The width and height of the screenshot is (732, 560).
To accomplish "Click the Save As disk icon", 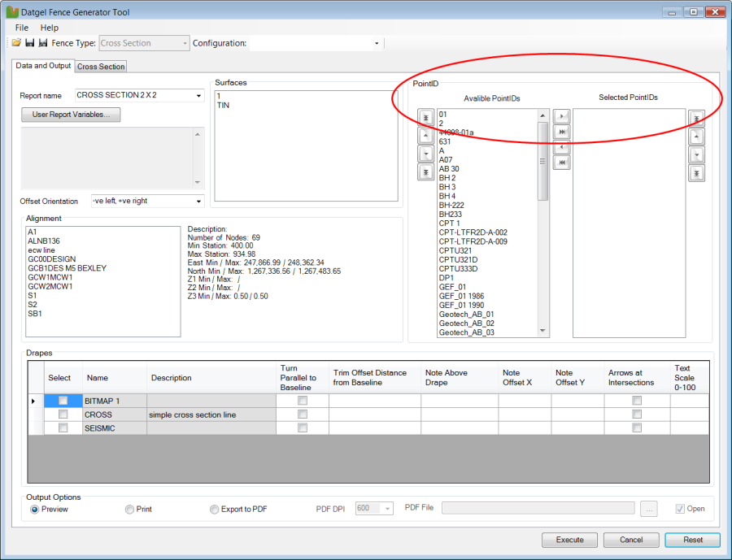I will click(42, 43).
